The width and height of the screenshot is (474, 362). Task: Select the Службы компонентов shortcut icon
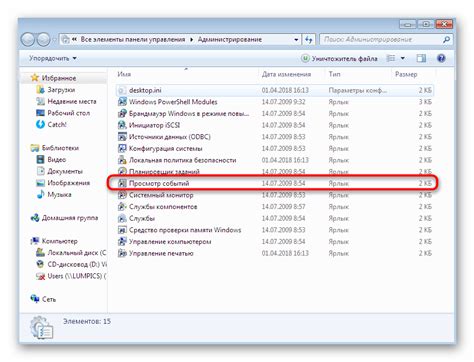[122, 207]
